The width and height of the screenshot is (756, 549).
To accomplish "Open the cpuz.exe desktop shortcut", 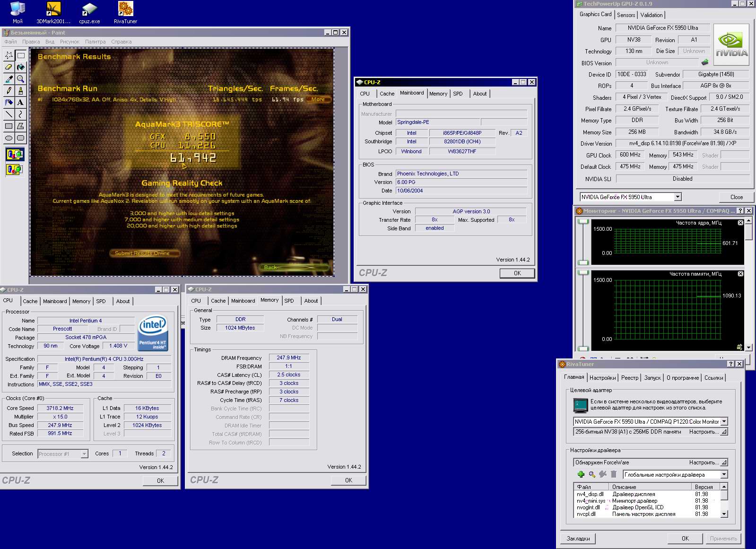I will pyautogui.click(x=89, y=13).
